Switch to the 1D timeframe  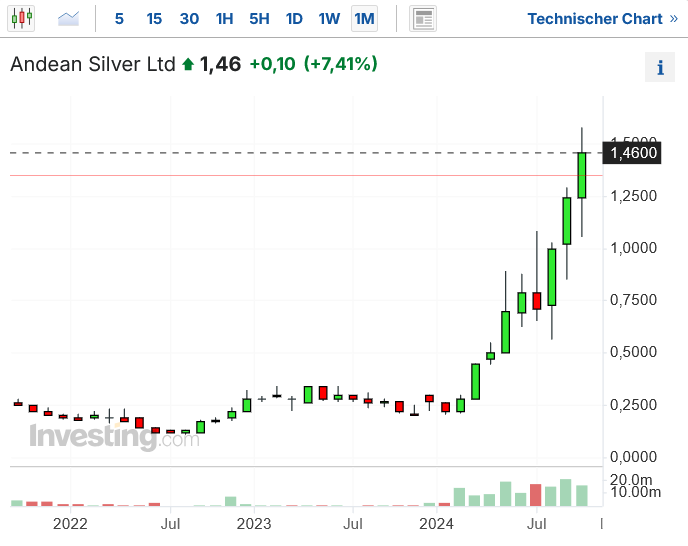click(x=294, y=18)
